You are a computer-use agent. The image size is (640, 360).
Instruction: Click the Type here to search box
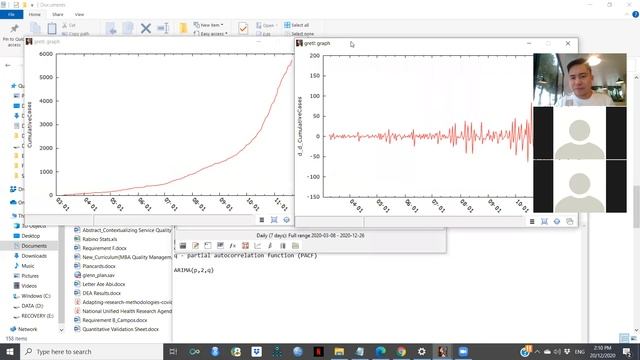[x=91, y=351]
